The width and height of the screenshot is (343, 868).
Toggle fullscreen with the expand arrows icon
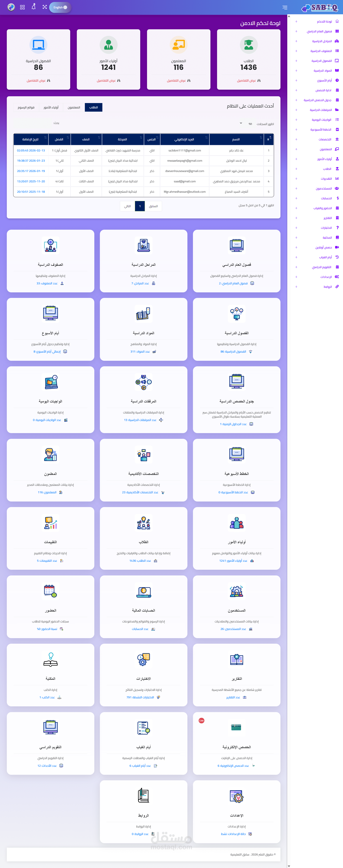(44, 7)
